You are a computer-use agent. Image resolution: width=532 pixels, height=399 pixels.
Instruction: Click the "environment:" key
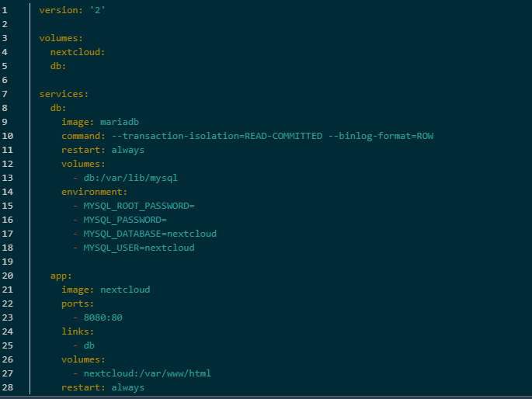click(94, 192)
